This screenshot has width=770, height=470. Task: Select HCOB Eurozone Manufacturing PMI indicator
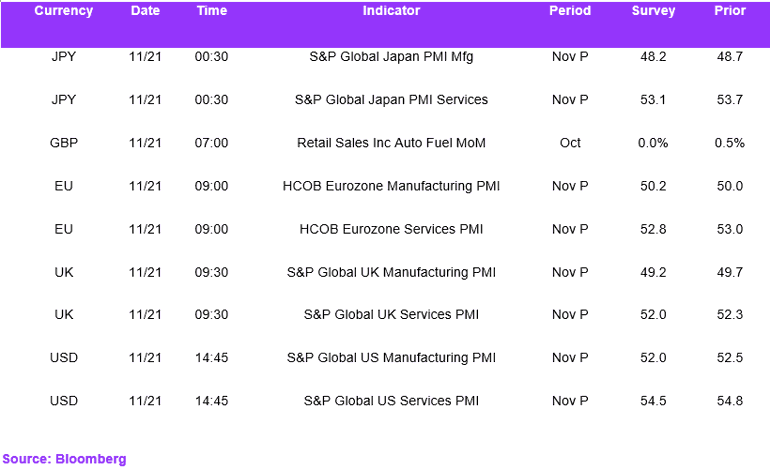391,186
